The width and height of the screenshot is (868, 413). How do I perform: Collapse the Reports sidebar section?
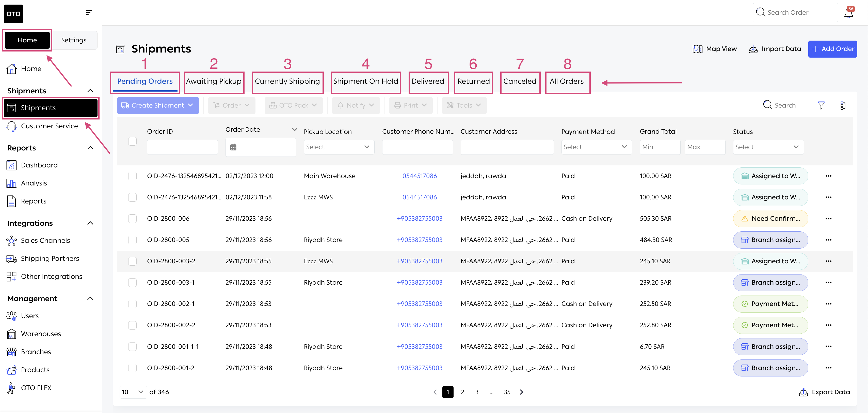[x=90, y=148]
